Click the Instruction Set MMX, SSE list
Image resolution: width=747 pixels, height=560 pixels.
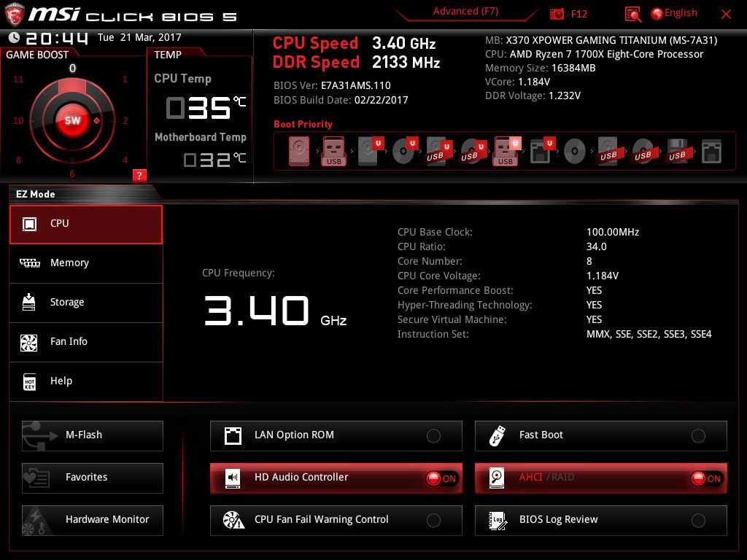[x=649, y=334]
